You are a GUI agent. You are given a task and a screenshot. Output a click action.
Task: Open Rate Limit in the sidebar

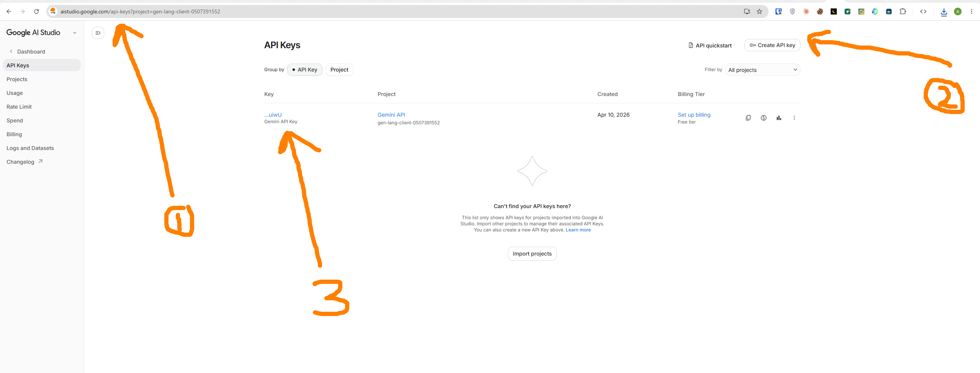coord(19,107)
